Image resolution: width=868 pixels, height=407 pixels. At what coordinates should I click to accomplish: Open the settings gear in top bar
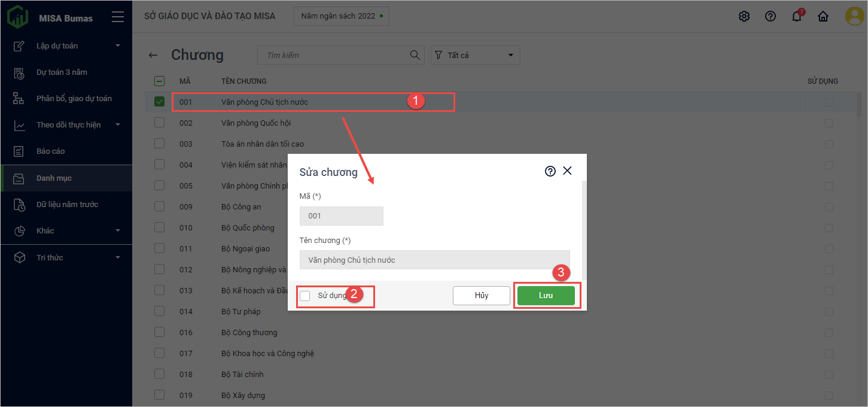click(744, 17)
